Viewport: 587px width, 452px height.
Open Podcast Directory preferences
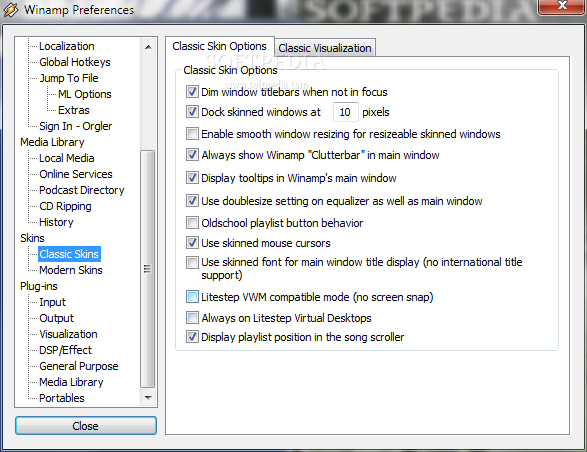(x=82, y=190)
